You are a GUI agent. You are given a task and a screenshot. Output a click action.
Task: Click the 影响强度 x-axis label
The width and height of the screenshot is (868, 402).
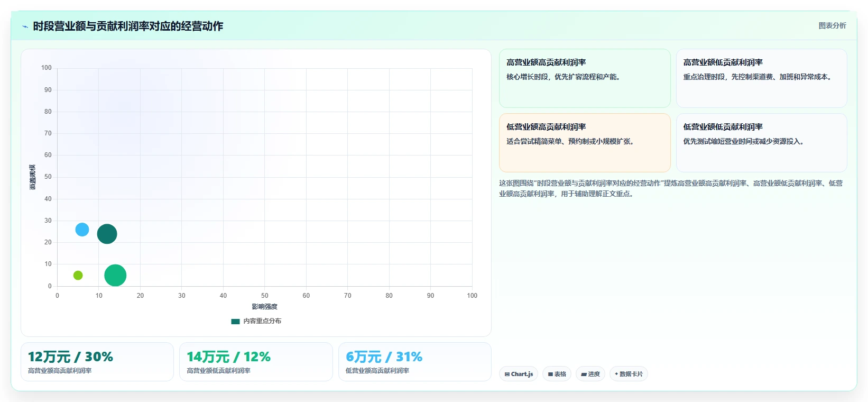tap(264, 307)
